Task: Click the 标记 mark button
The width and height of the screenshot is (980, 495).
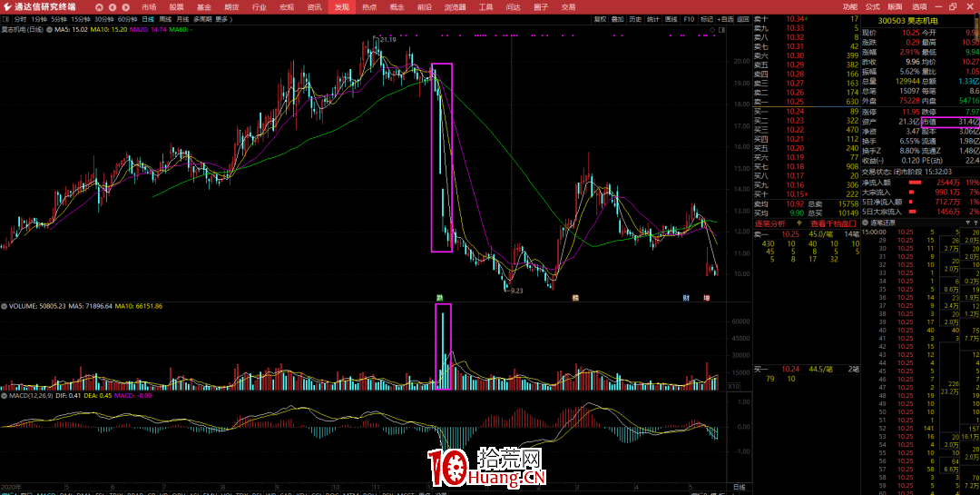Action: coord(707,19)
